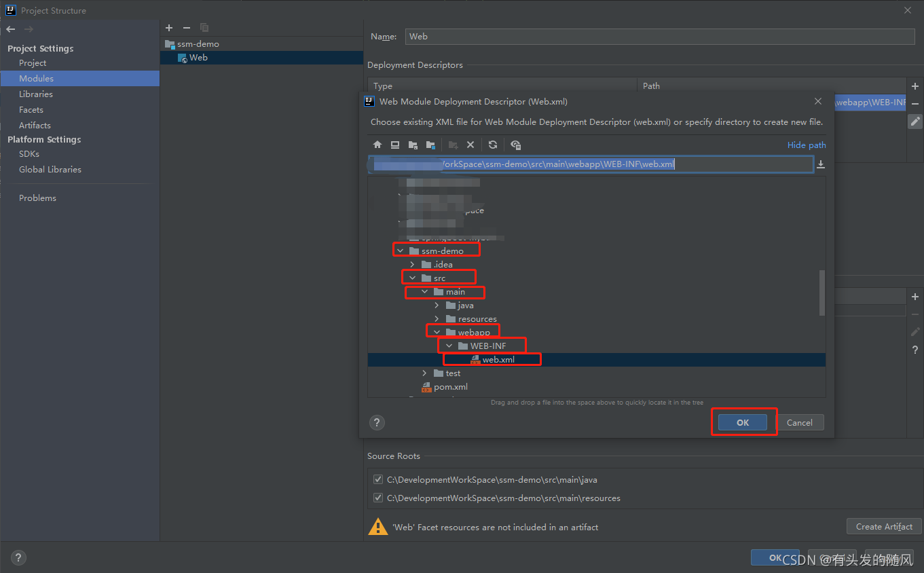Image resolution: width=924 pixels, height=573 pixels.
Task: Select web.xml file in tree
Action: (597, 360)
